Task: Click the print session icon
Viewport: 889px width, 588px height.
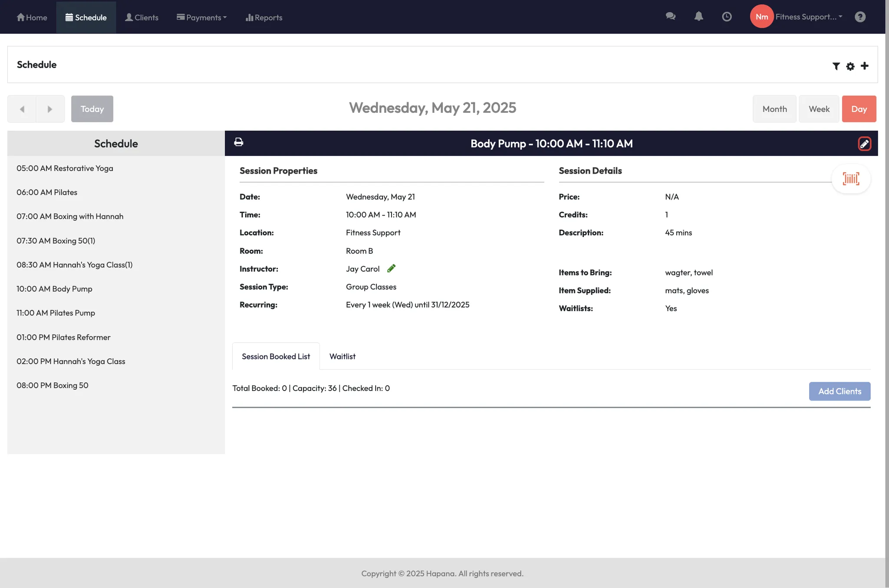Action: coord(238,142)
